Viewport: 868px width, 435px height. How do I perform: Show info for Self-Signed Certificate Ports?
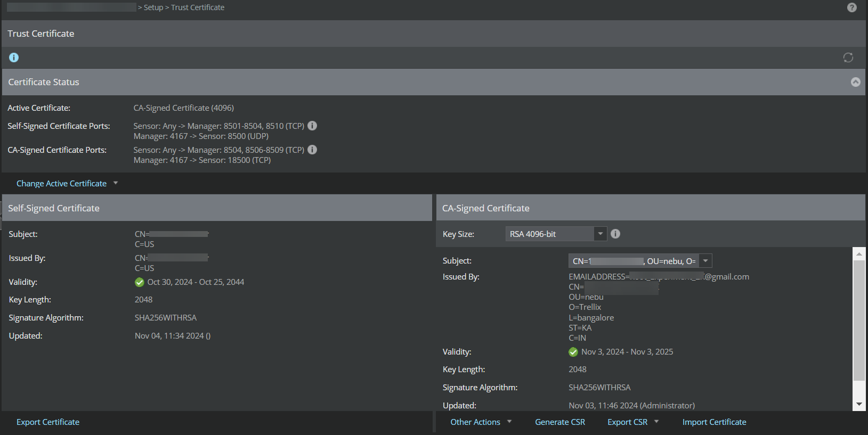click(313, 126)
